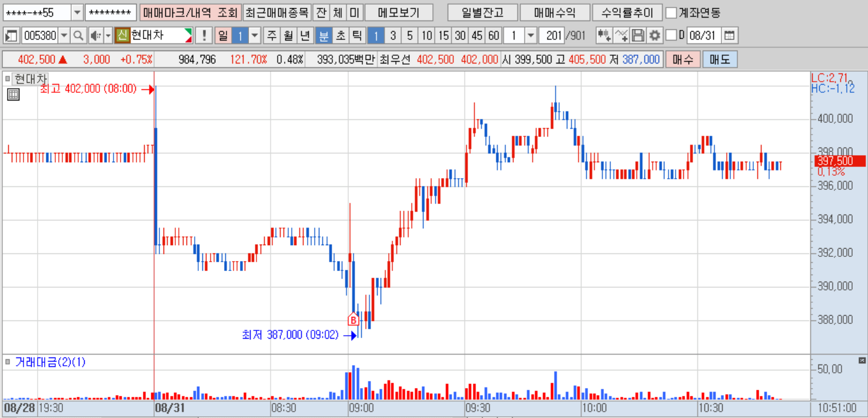The height and width of the screenshot is (418, 868).
Task: Open 일별잔고 daily balance
Action: (x=482, y=12)
